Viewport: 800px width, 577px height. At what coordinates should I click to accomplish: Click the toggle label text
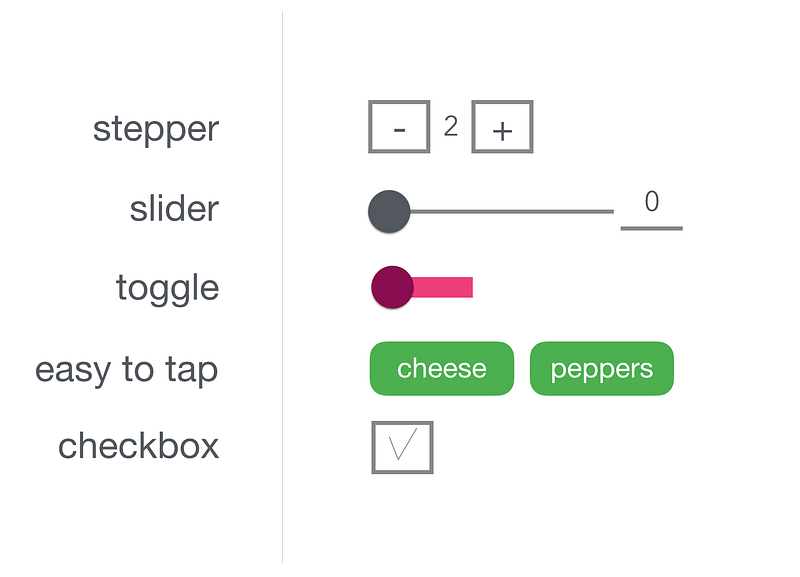point(167,290)
